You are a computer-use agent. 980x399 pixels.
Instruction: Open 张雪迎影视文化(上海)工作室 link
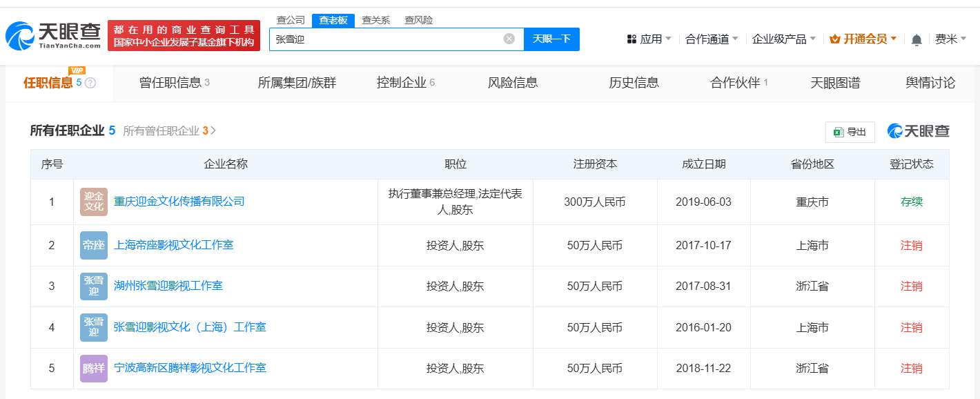point(190,327)
